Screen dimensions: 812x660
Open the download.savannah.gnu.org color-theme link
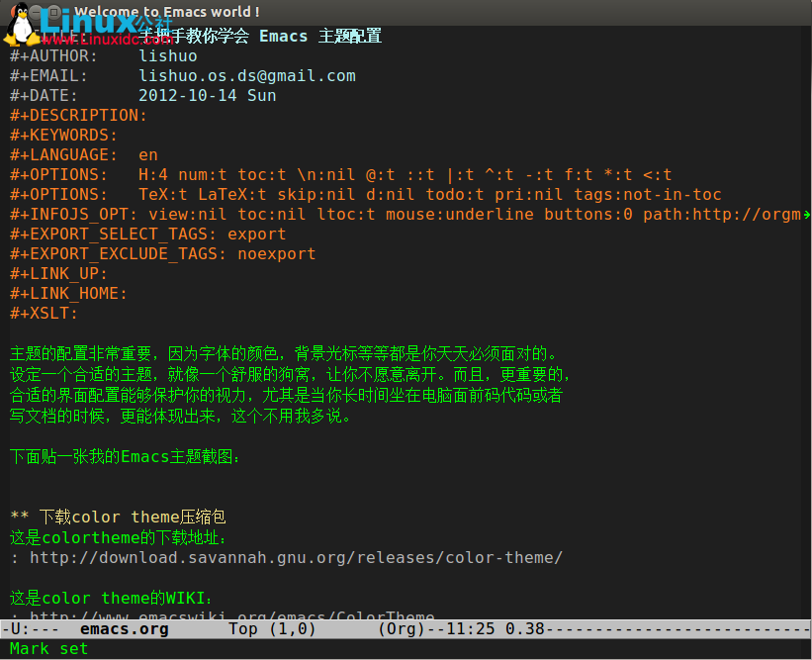point(296,558)
